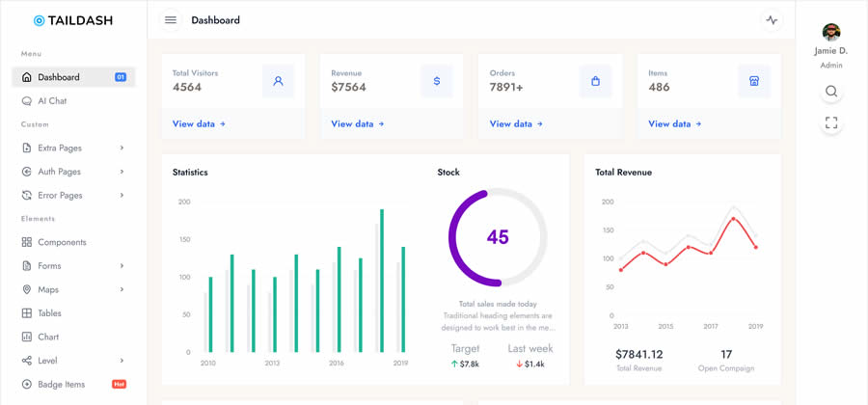This screenshot has height=405, width=868.
Task: Click Jamie D. profile avatar
Action: click(831, 32)
